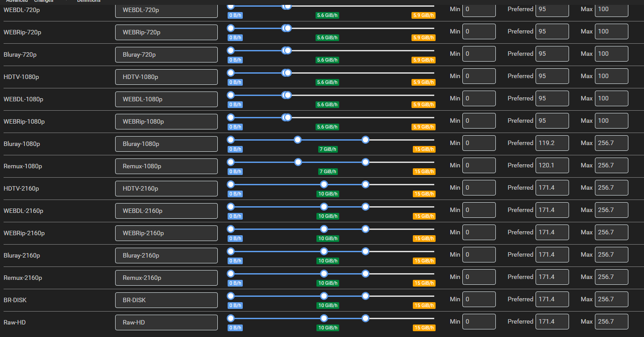The width and height of the screenshot is (644, 337).
Task: Edit the HDTV-1080p title field
Action: tap(166, 77)
